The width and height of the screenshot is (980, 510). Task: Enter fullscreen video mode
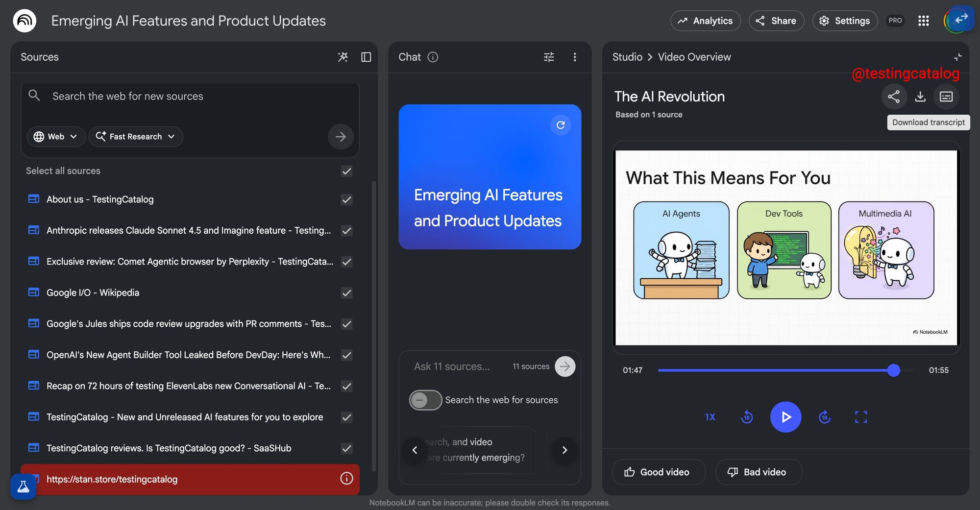861,417
